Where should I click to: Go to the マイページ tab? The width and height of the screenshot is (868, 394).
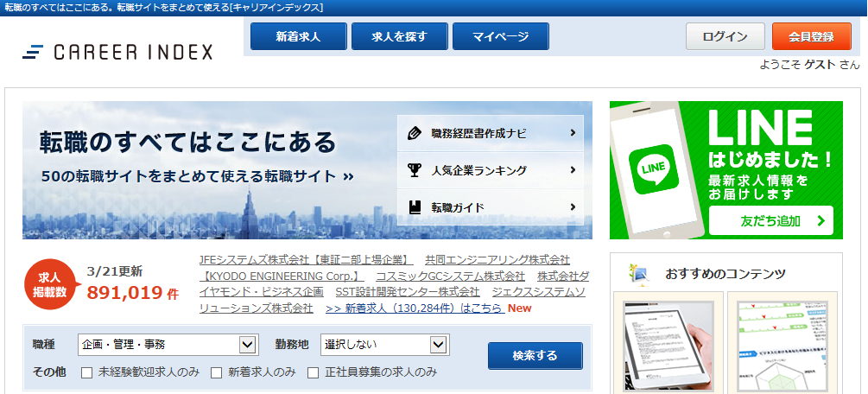click(501, 36)
